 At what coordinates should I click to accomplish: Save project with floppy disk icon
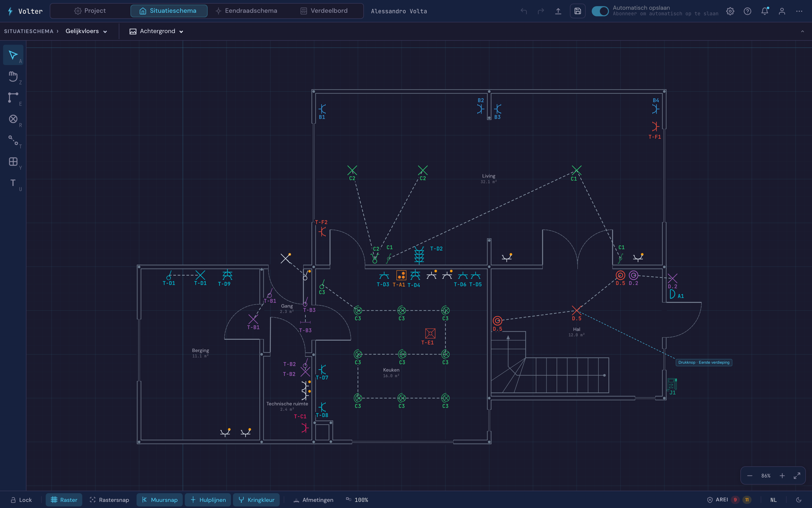(578, 11)
